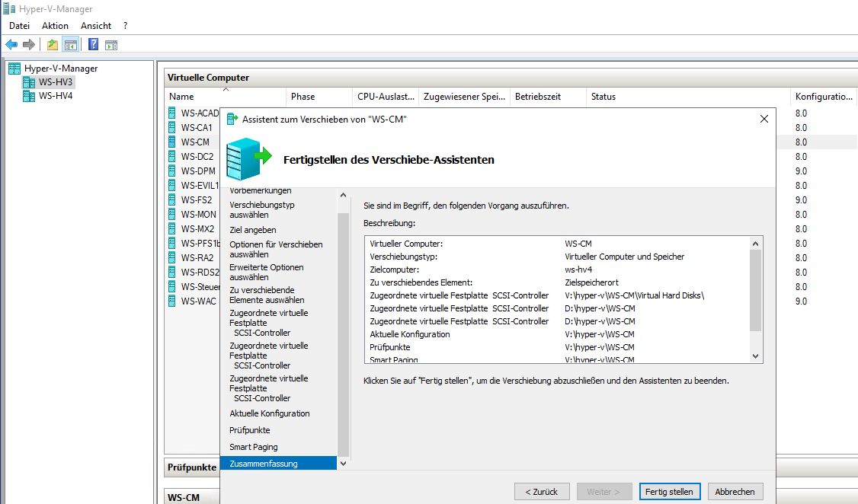
Task: Click the VM icon for WS-CA1
Action: (171, 127)
